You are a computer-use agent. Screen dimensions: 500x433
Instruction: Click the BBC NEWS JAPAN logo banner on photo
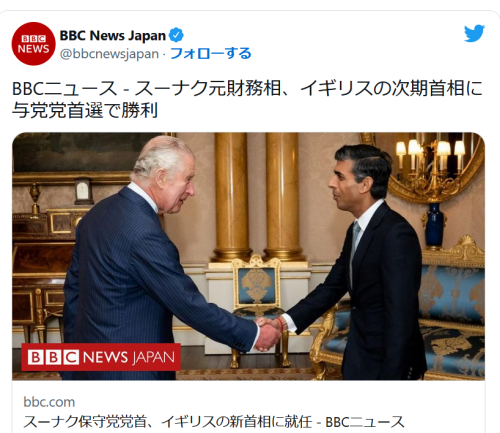click(101, 357)
